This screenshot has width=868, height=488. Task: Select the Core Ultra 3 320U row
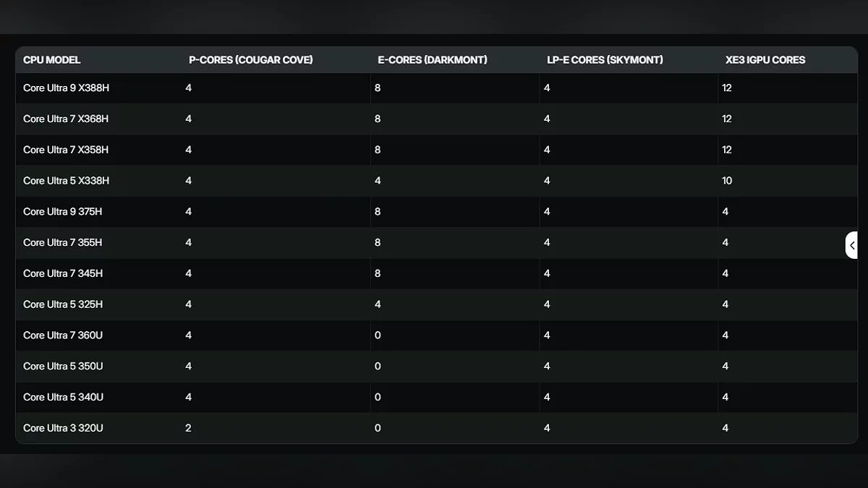63,429
